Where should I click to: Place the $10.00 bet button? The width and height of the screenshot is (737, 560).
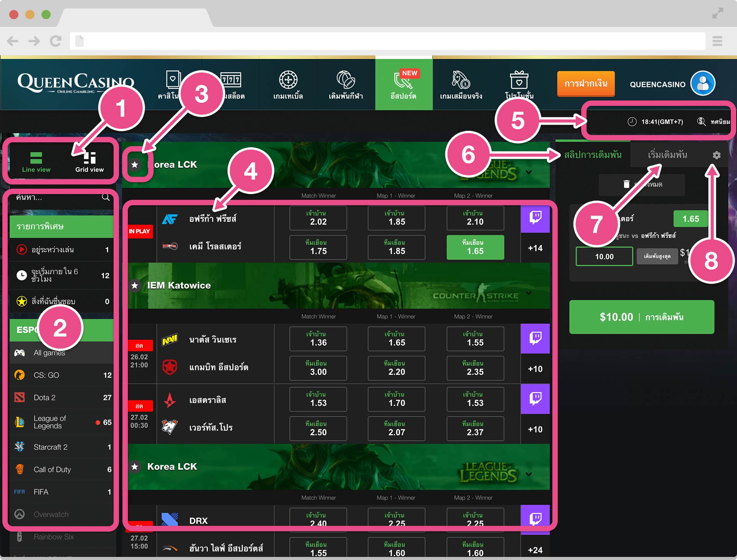[x=641, y=317]
